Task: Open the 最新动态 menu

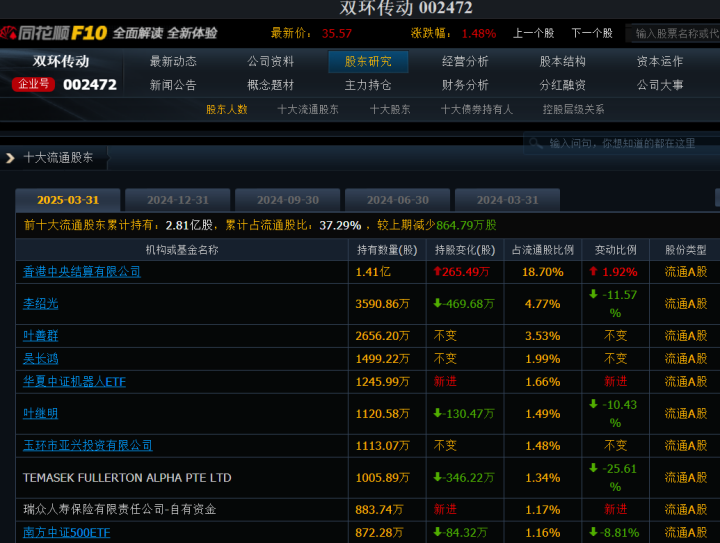Action: point(173,62)
